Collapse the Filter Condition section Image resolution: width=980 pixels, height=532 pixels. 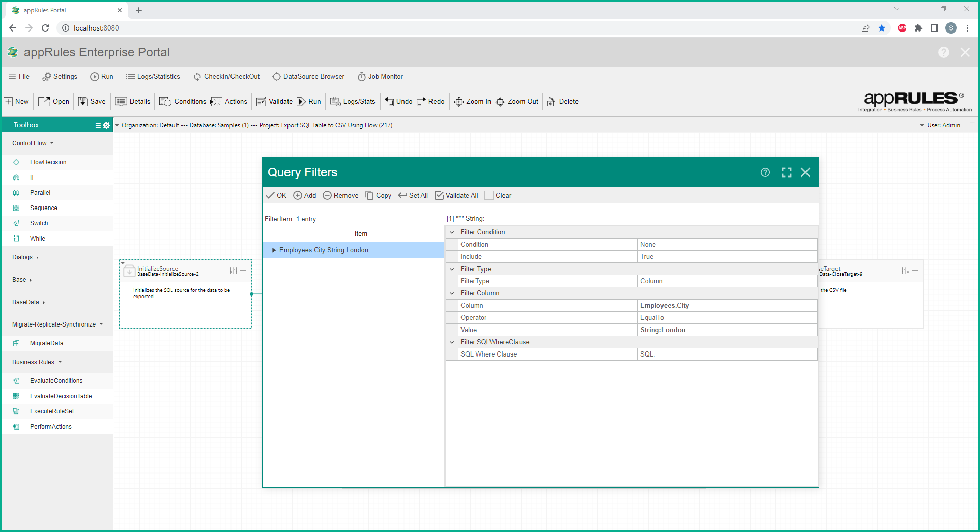pyautogui.click(x=452, y=232)
